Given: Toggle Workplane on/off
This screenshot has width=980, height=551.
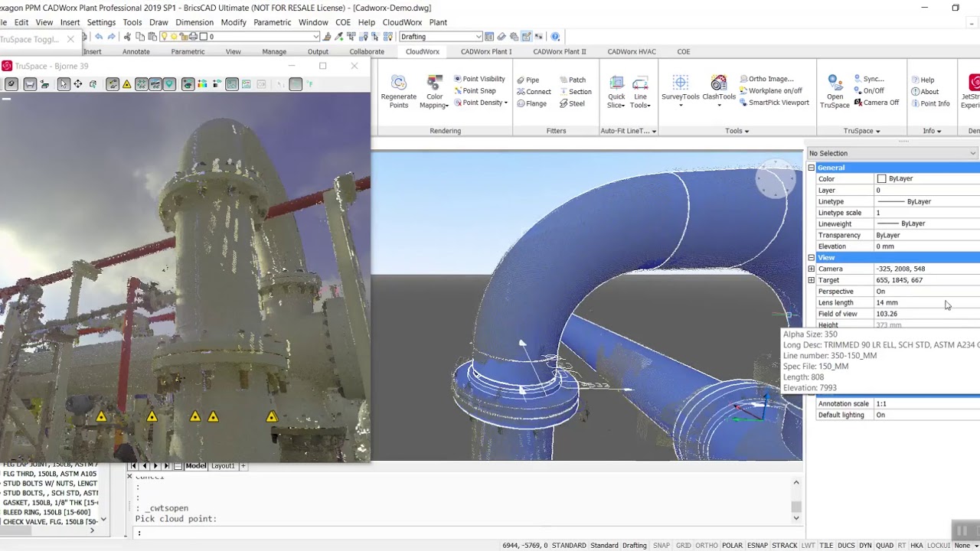Looking at the screenshot, I should (x=771, y=91).
